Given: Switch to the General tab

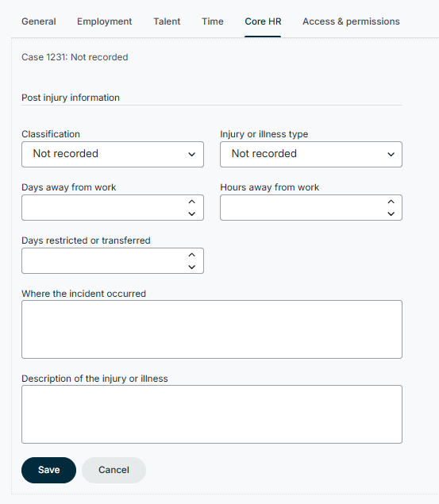Looking at the screenshot, I should (x=39, y=21).
